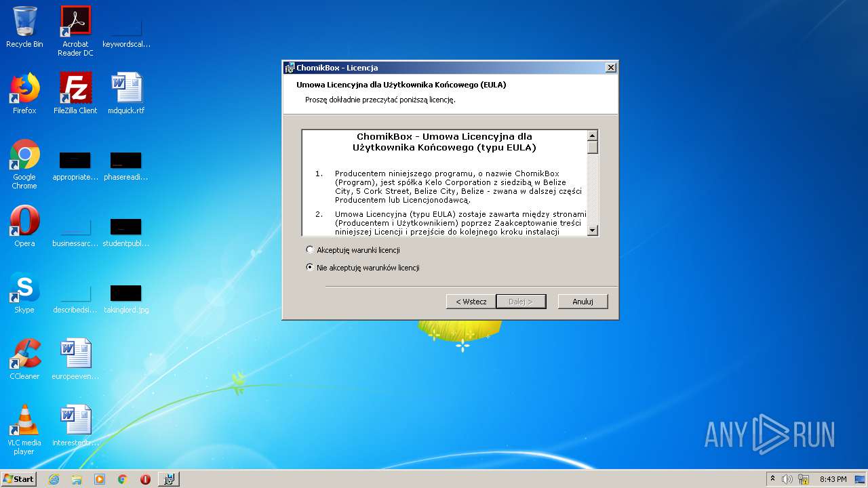The width and height of the screenshot is (868, 488).
Task: Launch Acrobat Reader DC shortcut
Action: (x=75, y=31)
